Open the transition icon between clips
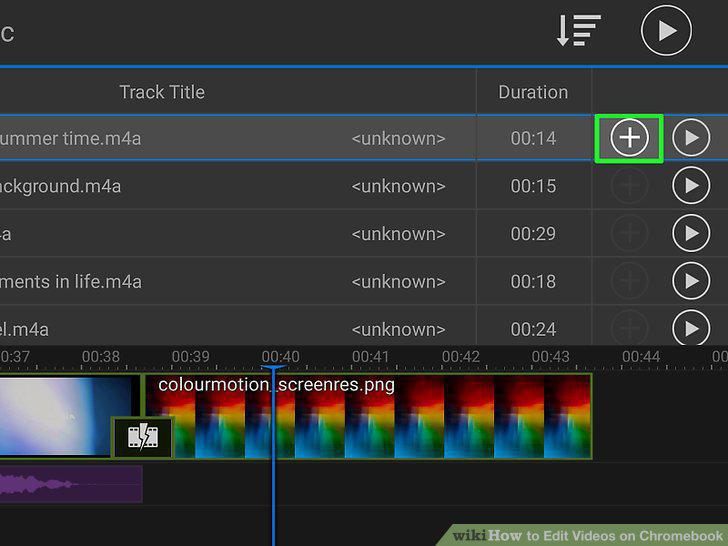Screen dimensions: 728x546 [143, 437]
